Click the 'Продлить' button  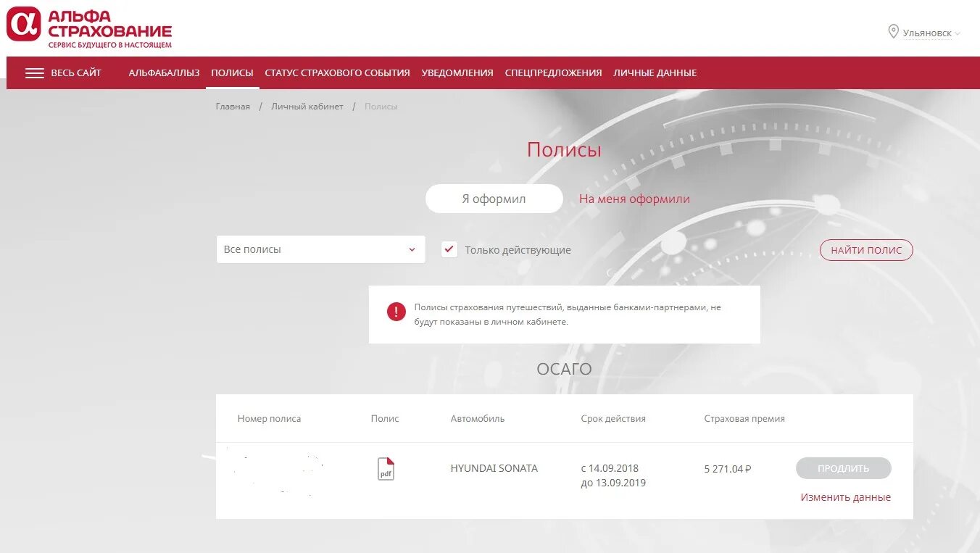tap(843, 468)
